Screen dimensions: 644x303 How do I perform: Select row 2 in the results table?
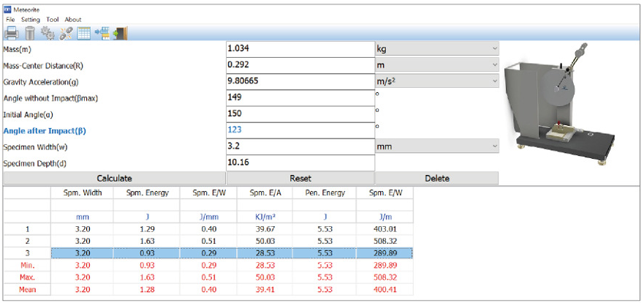click(x=232, y=241)
